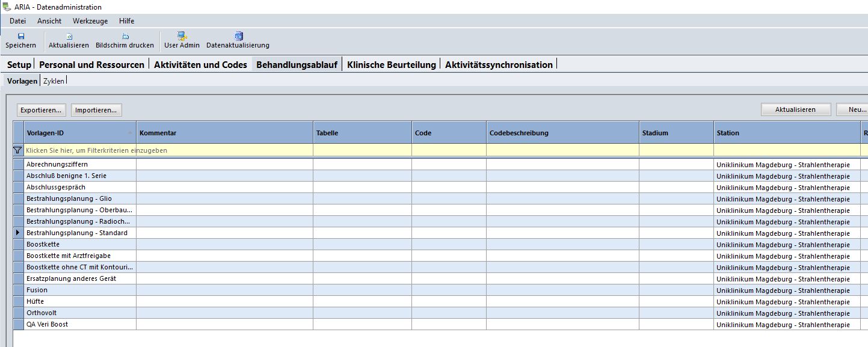This screenshot has width=868, height=347.
Task: Switch to the Klinische Beurteilung tab
Action: [x=391, y=65]
